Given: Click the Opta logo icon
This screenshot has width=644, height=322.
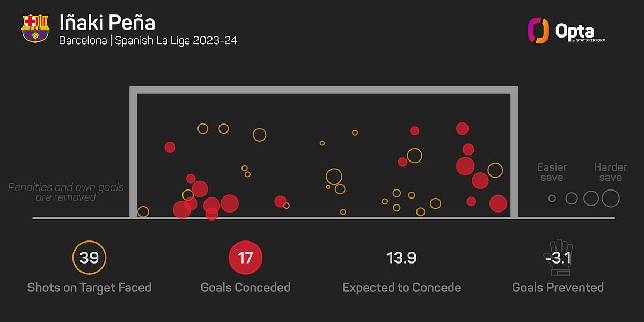Looking at the screenshot, I should coord(538,31).
